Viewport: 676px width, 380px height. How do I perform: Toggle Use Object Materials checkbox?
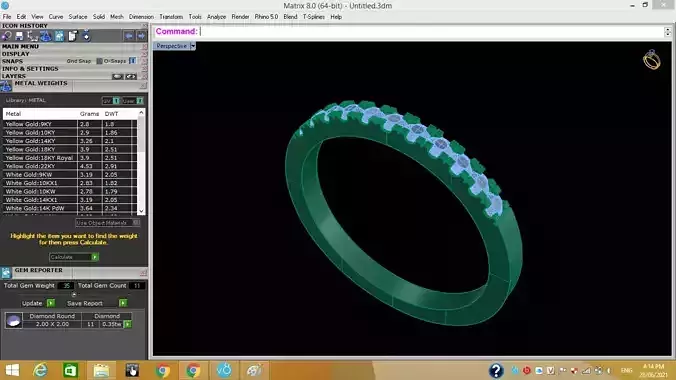tap(136, 223)
